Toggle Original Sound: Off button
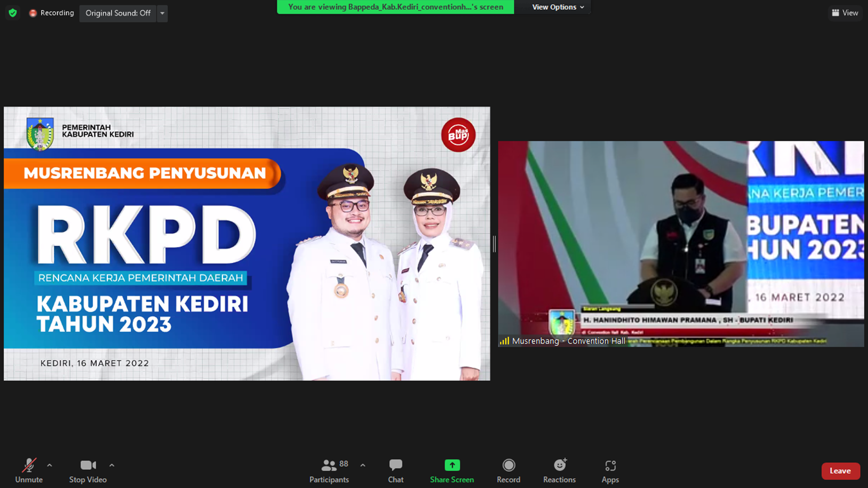 (x=118, y=13)
